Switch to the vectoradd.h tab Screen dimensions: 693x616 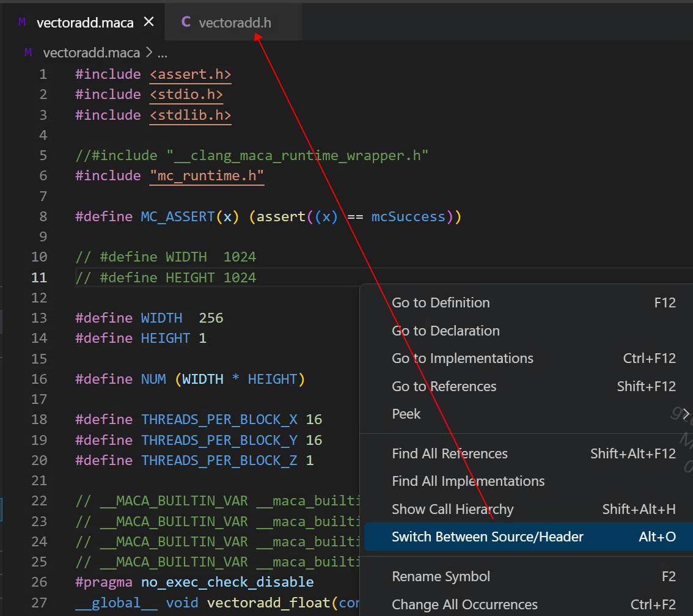(x=235, y=23)
